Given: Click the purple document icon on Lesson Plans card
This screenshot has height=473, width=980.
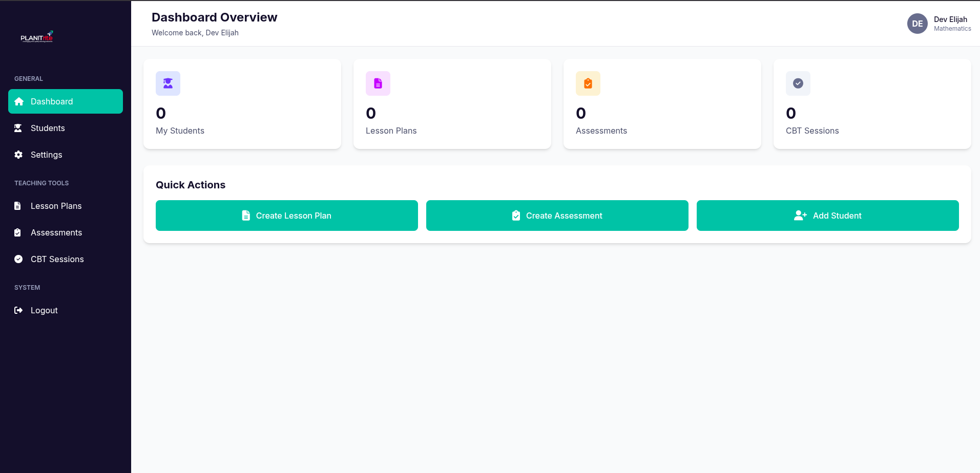Looking at the screenshot, I should click(x=378, y=83).
